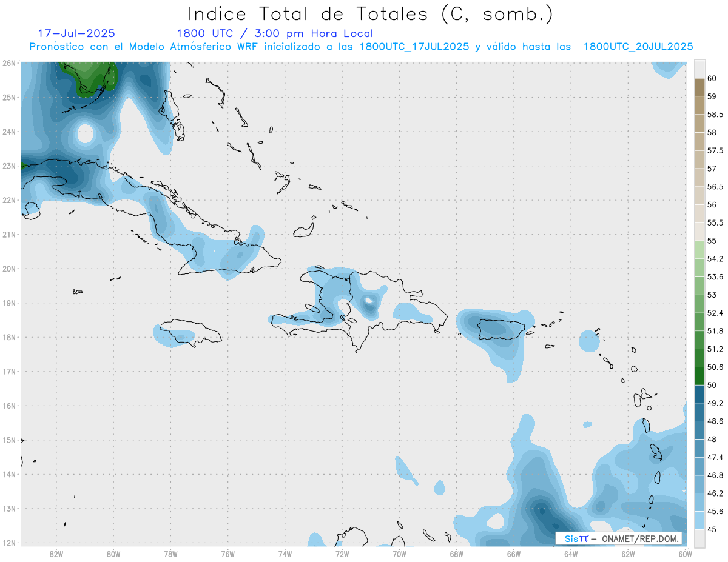Click the colorbar label "57.5"
The height and width of the screenshot is (562, 728).
pos(715,150)
